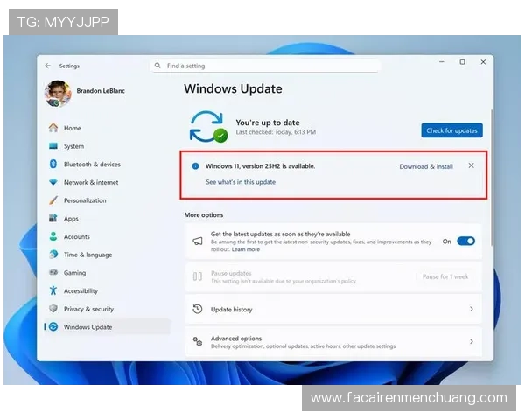Viewport: 525px width, 420px height.
Task: Open Network & internet settings
Action: (x=91, y=182)
